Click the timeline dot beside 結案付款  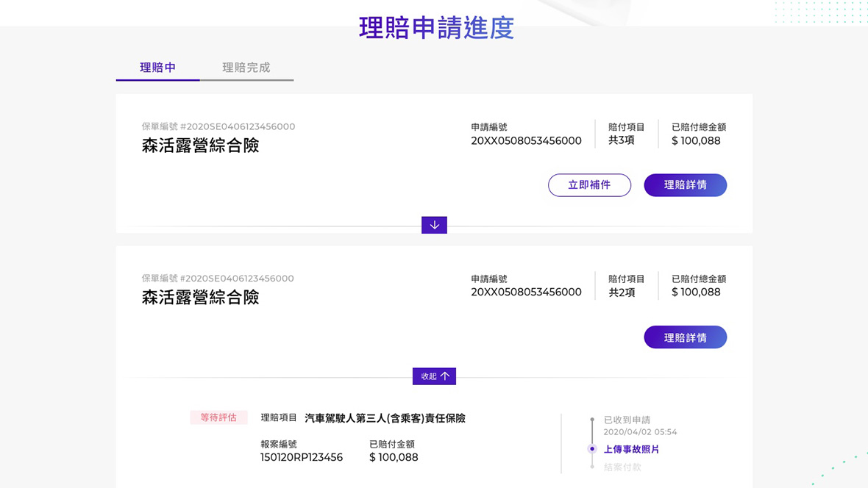[592, 467]
